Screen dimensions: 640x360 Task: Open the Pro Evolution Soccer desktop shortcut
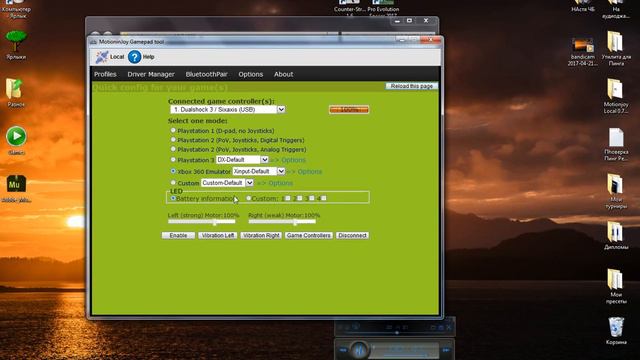click(383, 7)
